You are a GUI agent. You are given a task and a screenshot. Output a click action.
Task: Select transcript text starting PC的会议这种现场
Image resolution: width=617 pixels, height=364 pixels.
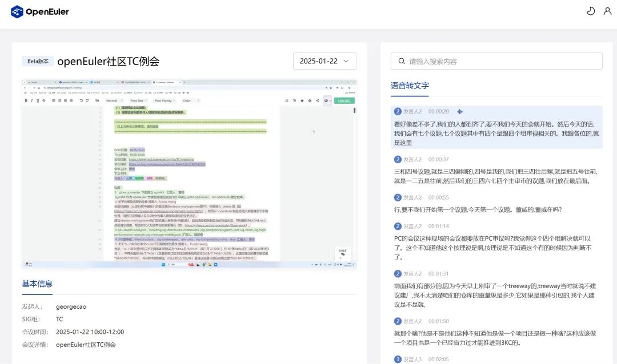492,248
